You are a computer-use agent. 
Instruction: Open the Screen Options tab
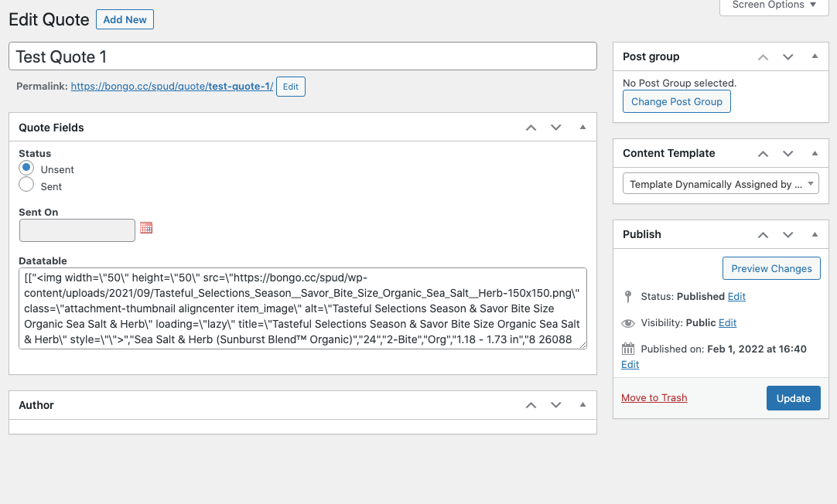coord(774,5)
